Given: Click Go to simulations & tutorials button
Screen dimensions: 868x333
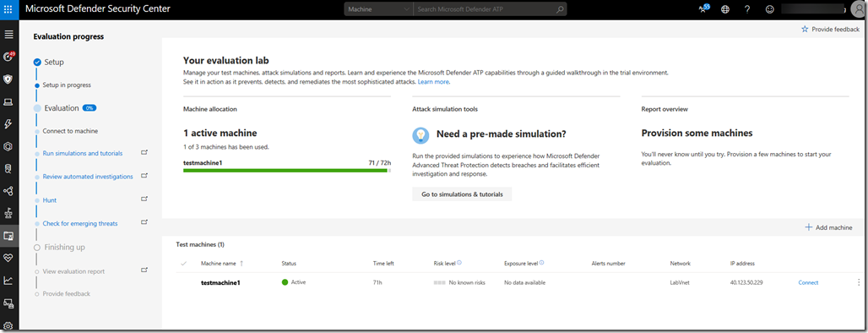Looking at the screenshot, I should 462,194.
